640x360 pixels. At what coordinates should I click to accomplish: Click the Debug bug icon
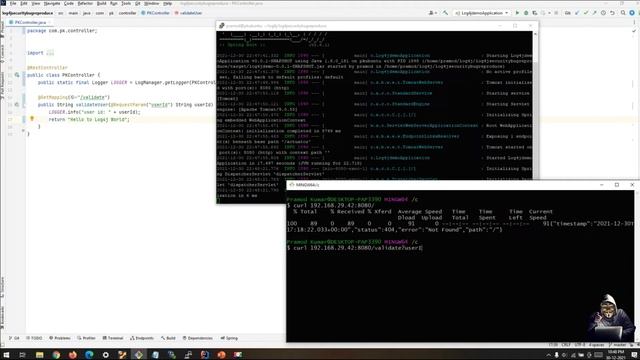tap(526, 13)
